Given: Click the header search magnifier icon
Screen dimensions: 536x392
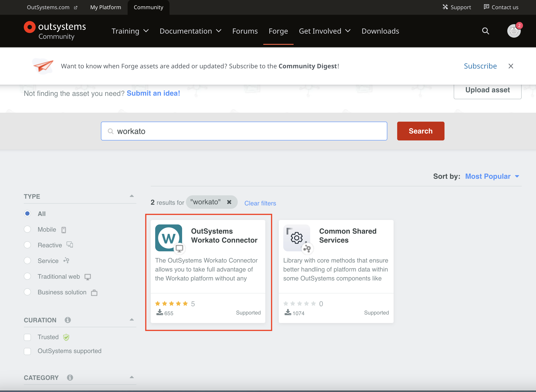Looking at the screenshot, I should 485,31.
